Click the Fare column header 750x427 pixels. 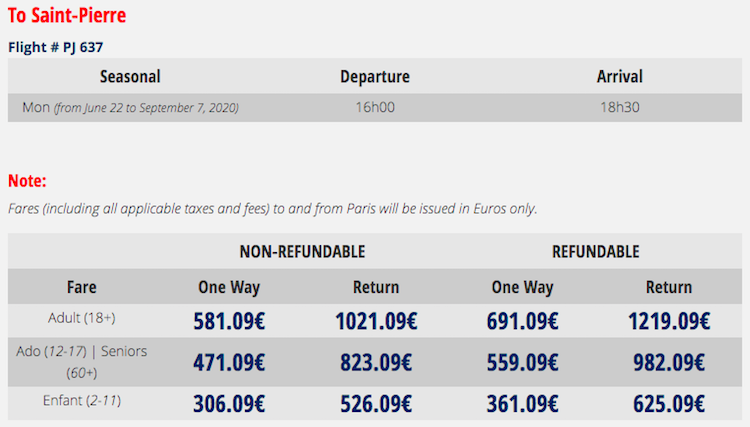point(82,287)
